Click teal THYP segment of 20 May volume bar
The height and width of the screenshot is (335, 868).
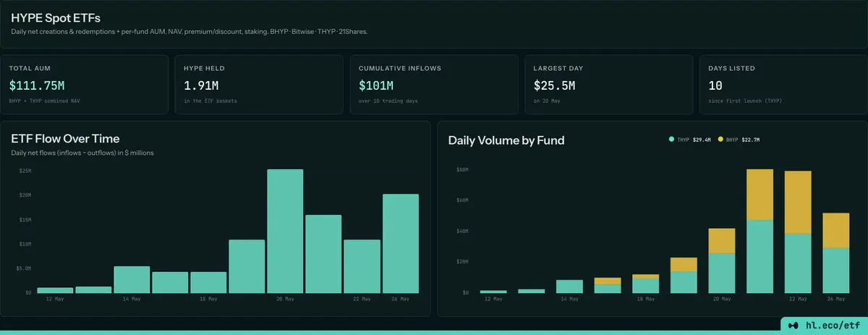pyautogui.click(x=721, y=273)
